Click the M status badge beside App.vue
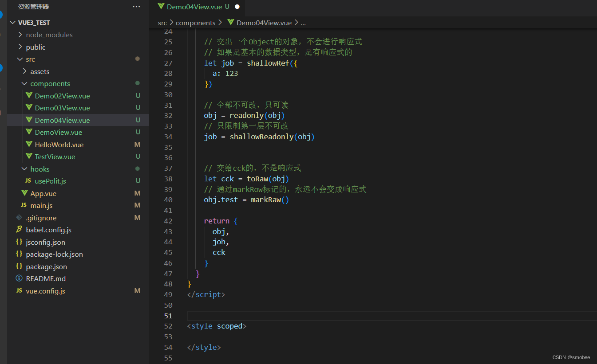The height and width of the screenshot is (364, 597). pyautogui.click(x=137, y=193)
